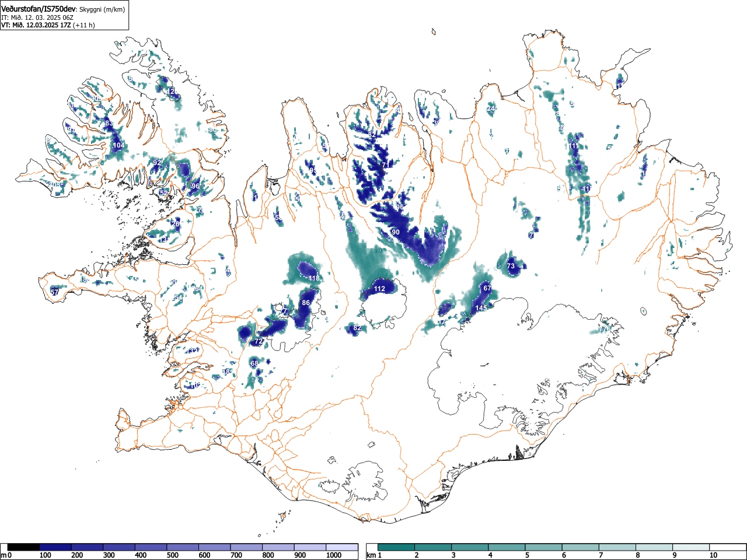Click the 'Skyggni (m/km)' parameter label
747x560 pixels.
click(x=102, y=8)
